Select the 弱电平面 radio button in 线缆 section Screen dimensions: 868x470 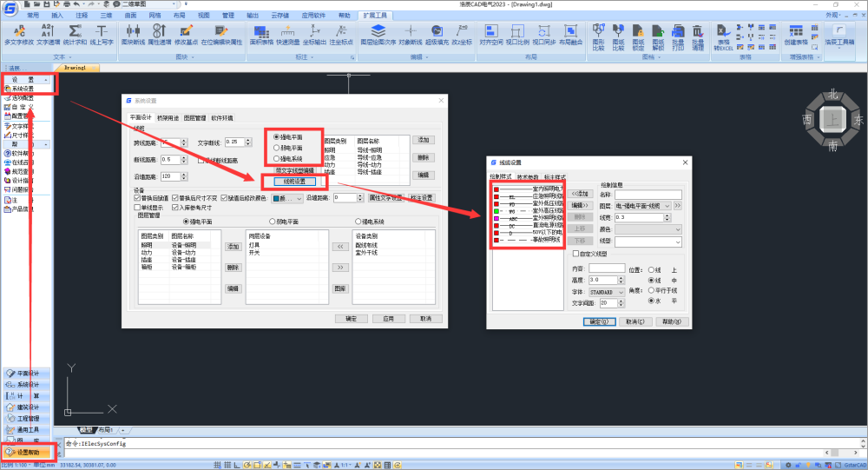(277, 148)
